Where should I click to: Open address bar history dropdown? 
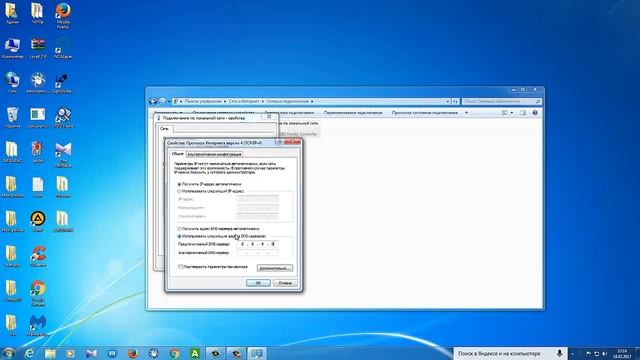coord(447,101)
